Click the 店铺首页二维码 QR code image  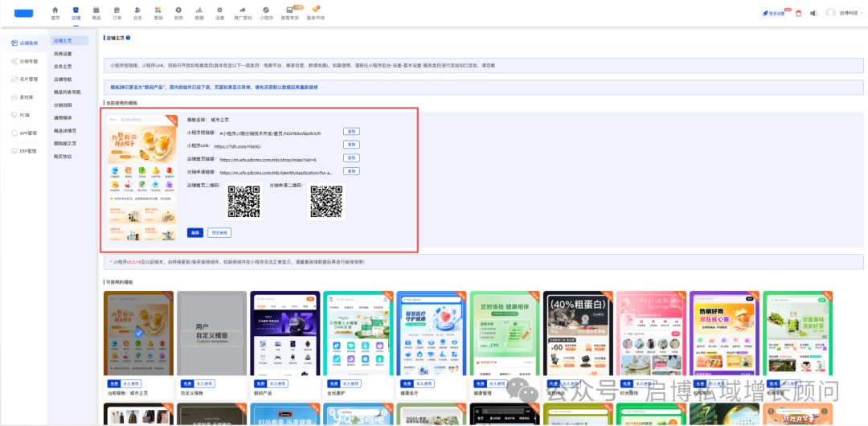coord(244,202)
